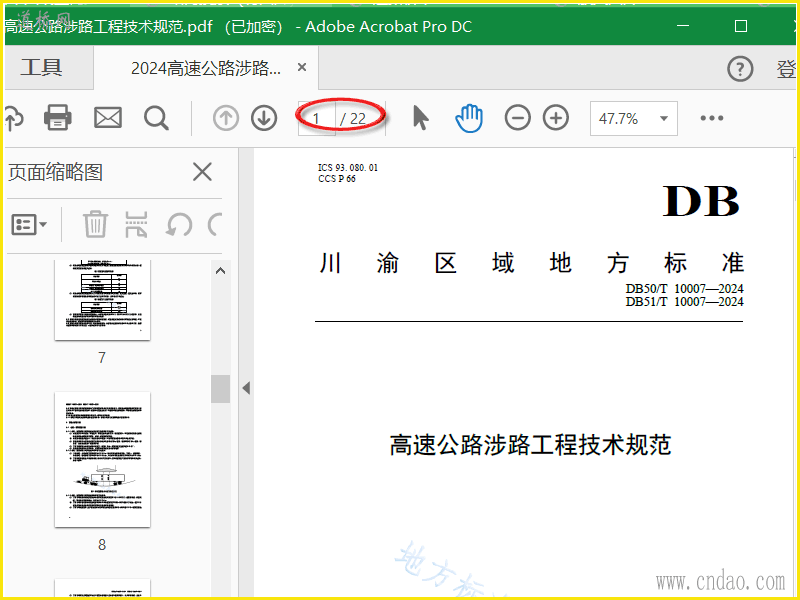800x600 pixels.
Task: Open more tools ellipsis menu
Action: (712, 118)
